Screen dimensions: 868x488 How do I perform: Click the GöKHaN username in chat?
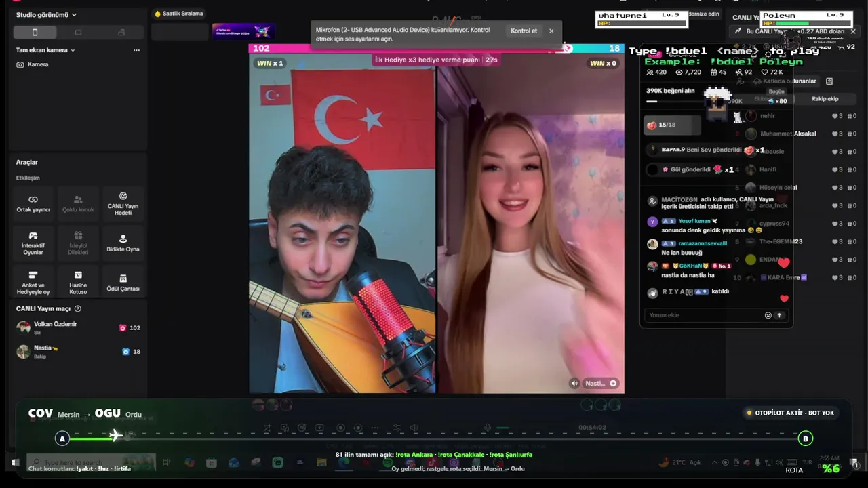point(690,266)
